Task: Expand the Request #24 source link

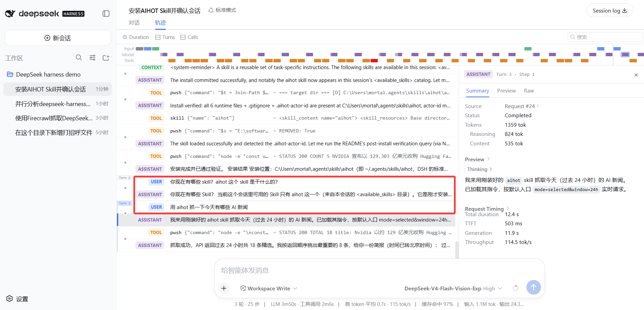Action: point(522,106)
